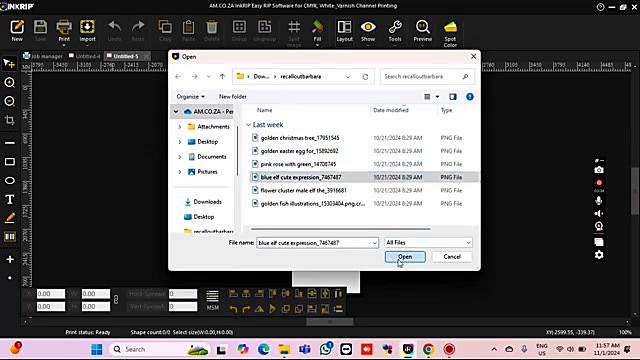
Task: Switch to the Untitled-5 tab
Action: (x=126, y=56)
